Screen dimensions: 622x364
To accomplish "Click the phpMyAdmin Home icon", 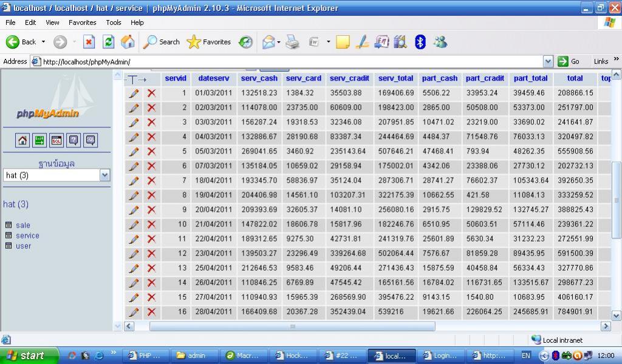I will click(22, 140).
